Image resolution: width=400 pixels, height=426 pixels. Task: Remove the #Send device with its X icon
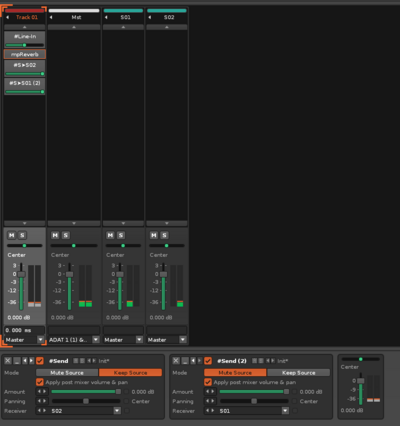8,361
